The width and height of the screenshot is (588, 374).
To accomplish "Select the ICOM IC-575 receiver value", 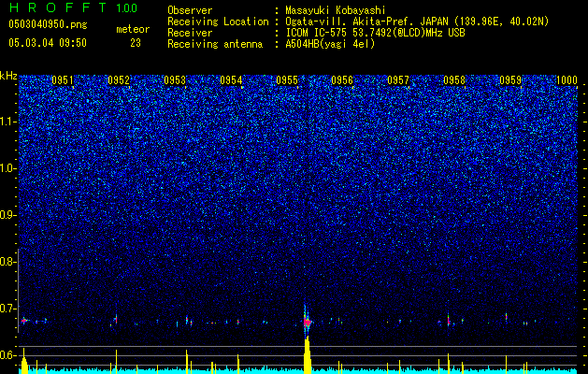I will tap(376, 33).
